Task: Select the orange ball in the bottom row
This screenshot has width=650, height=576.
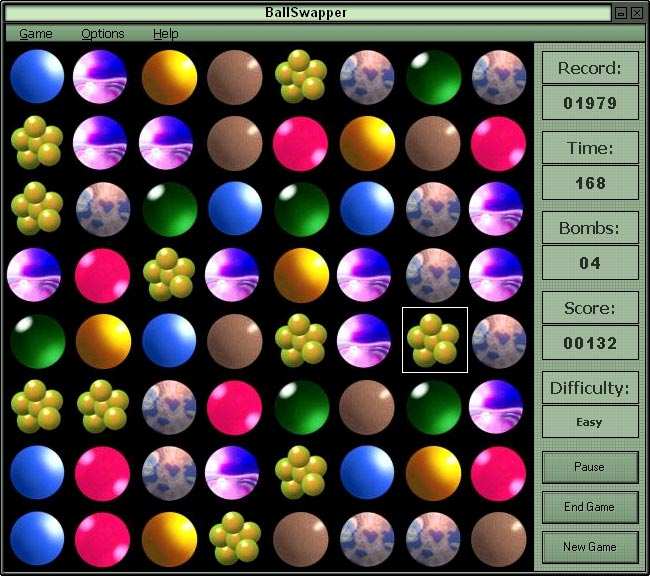Action: click(169, 539)
